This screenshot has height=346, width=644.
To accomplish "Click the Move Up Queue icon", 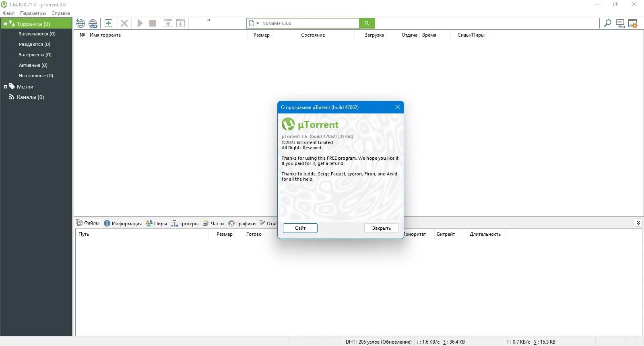I will (168, 23).
